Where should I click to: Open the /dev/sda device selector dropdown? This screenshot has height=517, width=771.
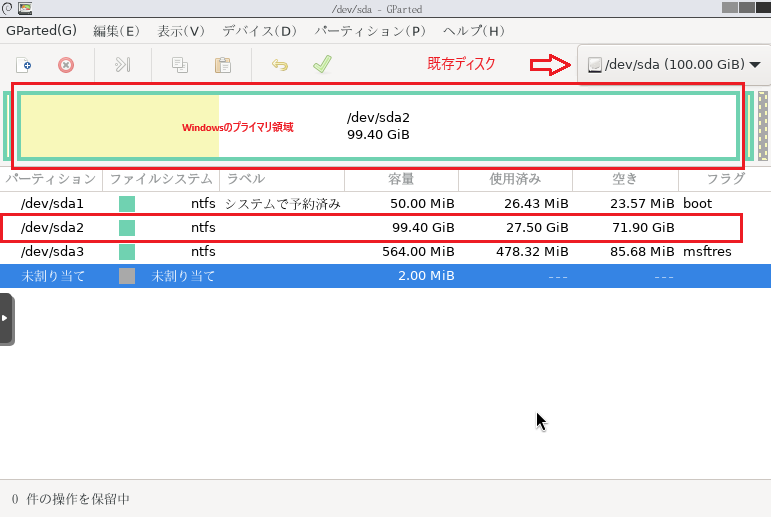[674, 64]
